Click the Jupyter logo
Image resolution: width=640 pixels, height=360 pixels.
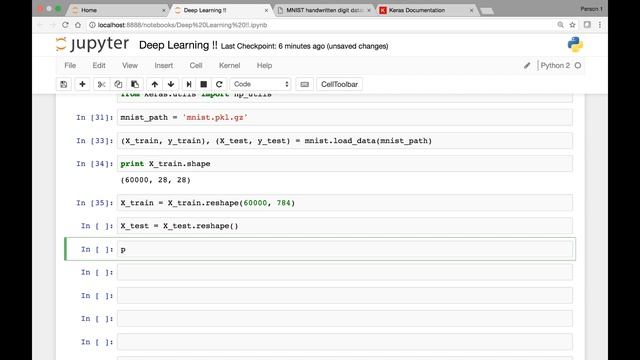click(93, 44)
